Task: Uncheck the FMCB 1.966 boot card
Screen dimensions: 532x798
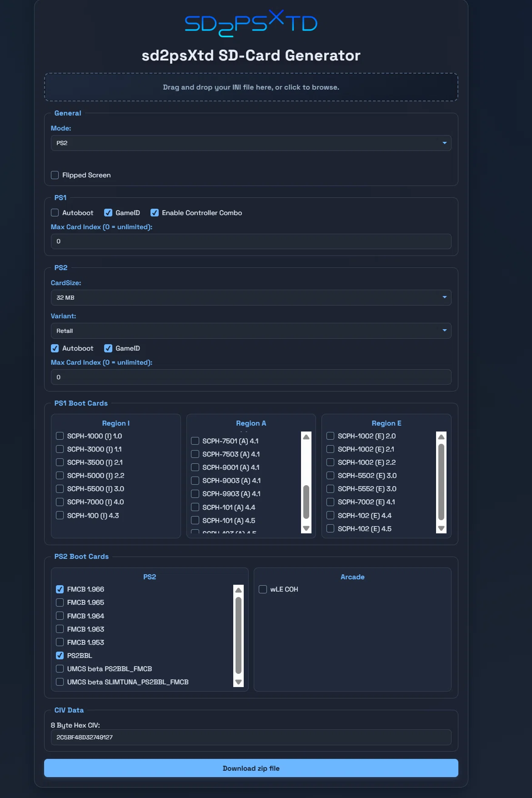Action: click(x=60, y=589)
